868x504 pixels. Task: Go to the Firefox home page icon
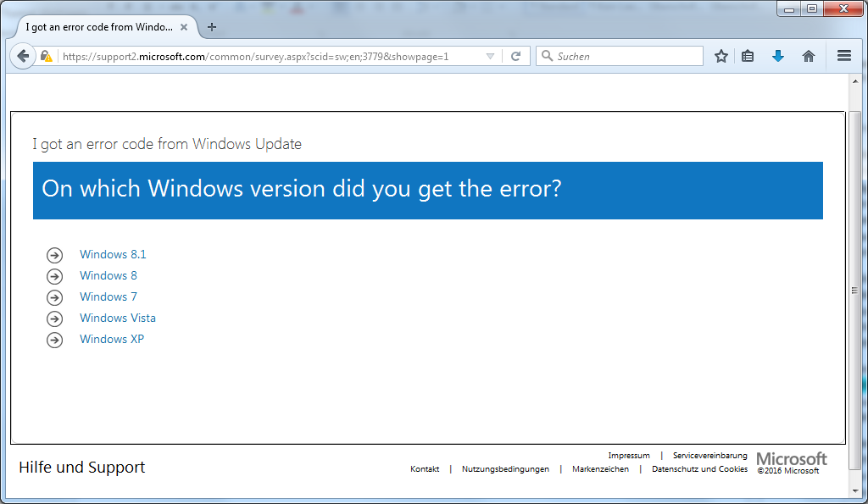click(x=808, y=56)
